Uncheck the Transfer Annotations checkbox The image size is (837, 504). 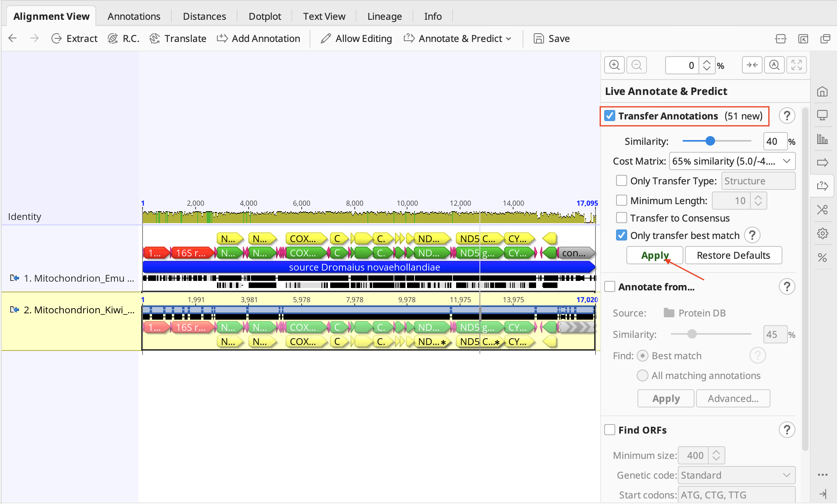coord(610,116)
